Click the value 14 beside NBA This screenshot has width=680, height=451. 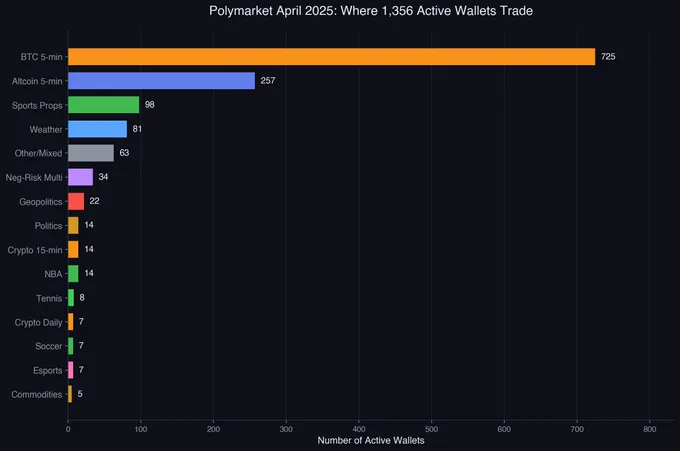pyautogui.click(x=89, y=273)
